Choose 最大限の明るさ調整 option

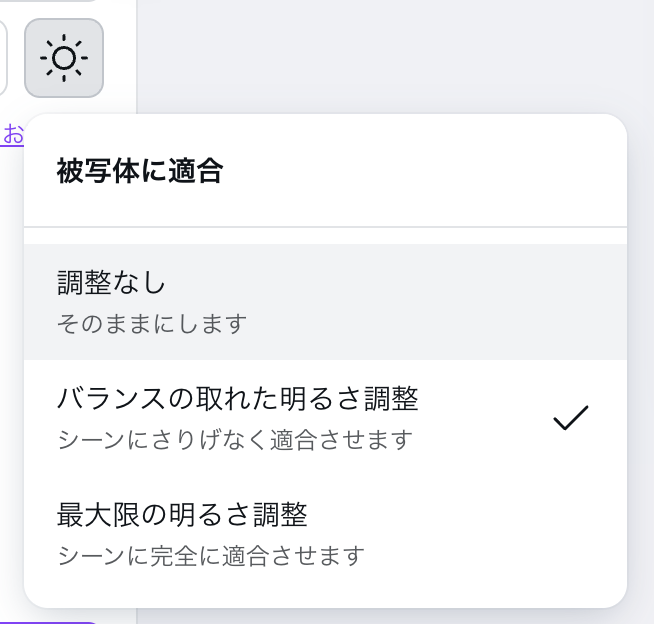[182, 515]
